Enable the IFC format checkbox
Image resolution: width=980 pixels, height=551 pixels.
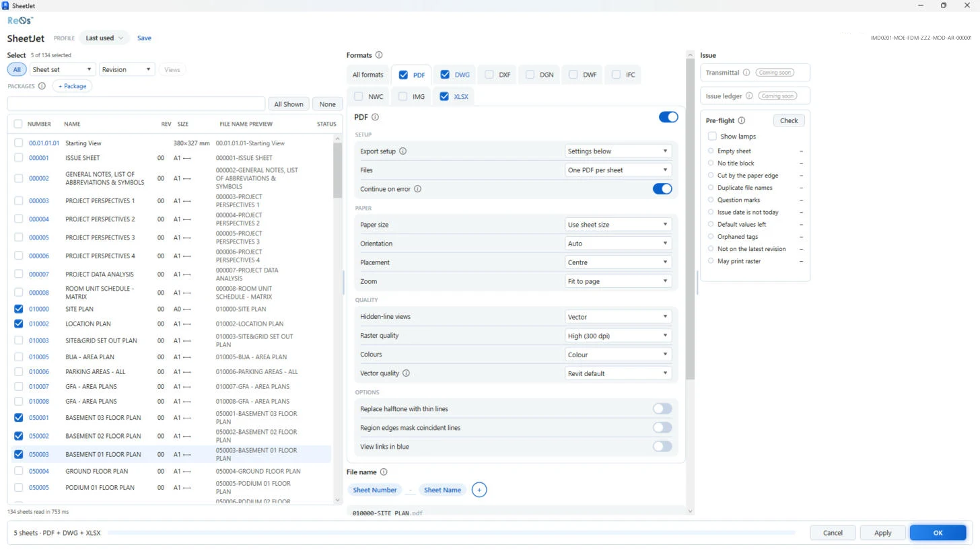coord(616,75)
